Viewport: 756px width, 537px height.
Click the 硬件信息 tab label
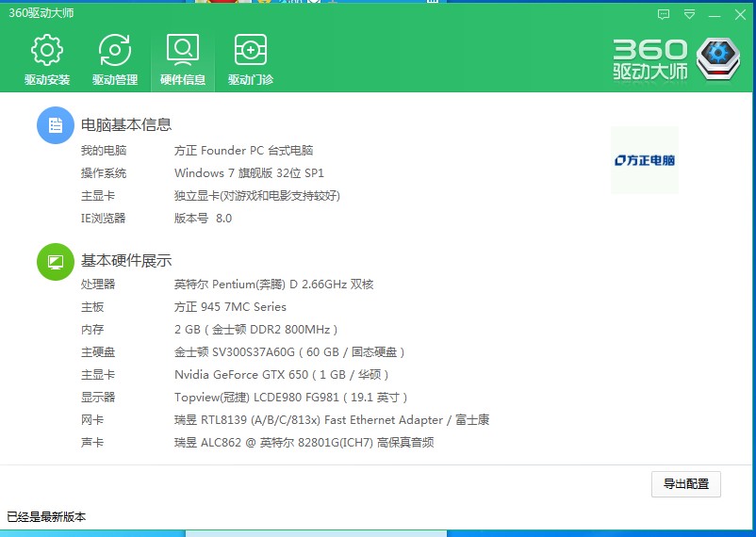coord(183,79)
